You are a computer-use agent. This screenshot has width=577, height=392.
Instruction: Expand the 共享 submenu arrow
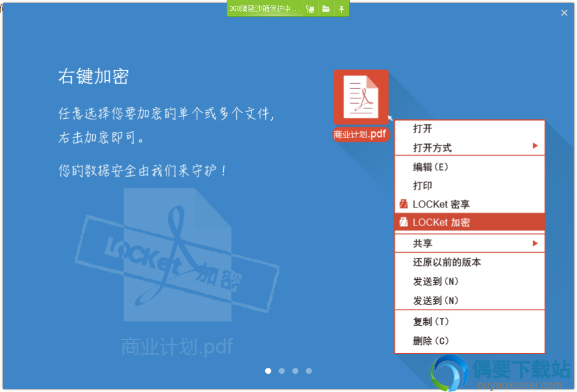coord(535,243)
